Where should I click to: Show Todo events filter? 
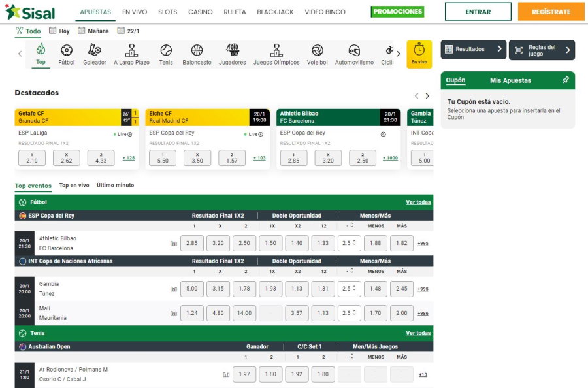point(28,31)
